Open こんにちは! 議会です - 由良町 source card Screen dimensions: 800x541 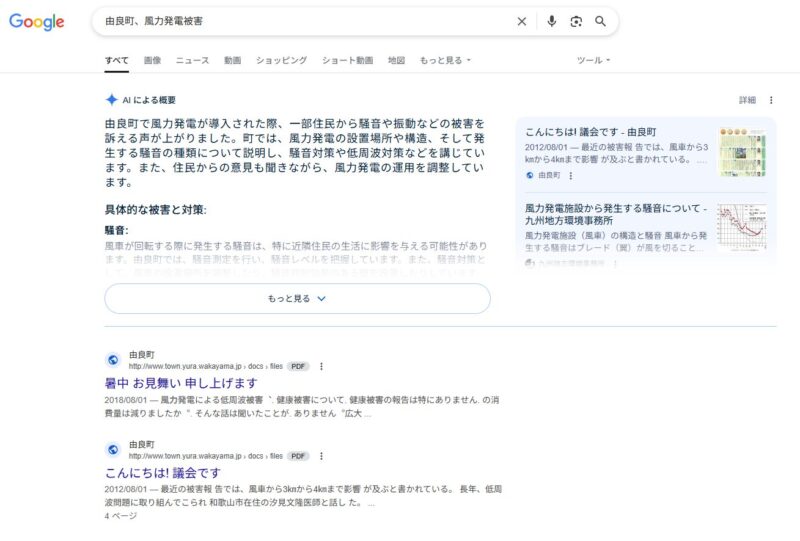590,132
